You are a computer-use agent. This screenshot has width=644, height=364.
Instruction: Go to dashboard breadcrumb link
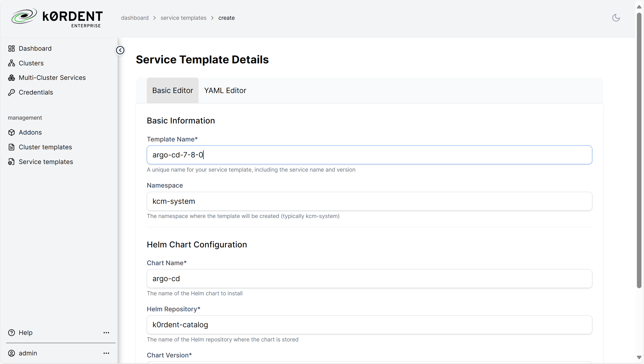[135, 18]
